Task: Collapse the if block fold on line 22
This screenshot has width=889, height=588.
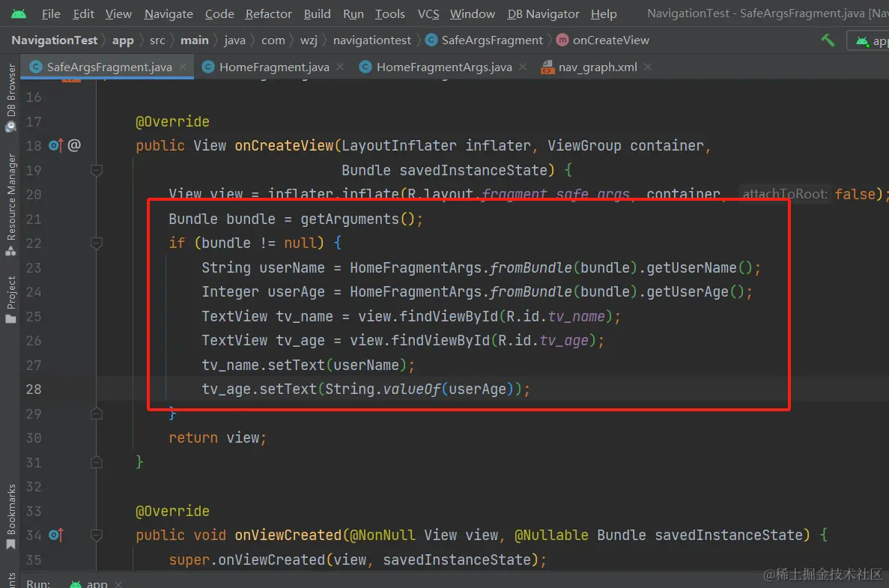Action: pyautogui.click(x=97, y=243)
